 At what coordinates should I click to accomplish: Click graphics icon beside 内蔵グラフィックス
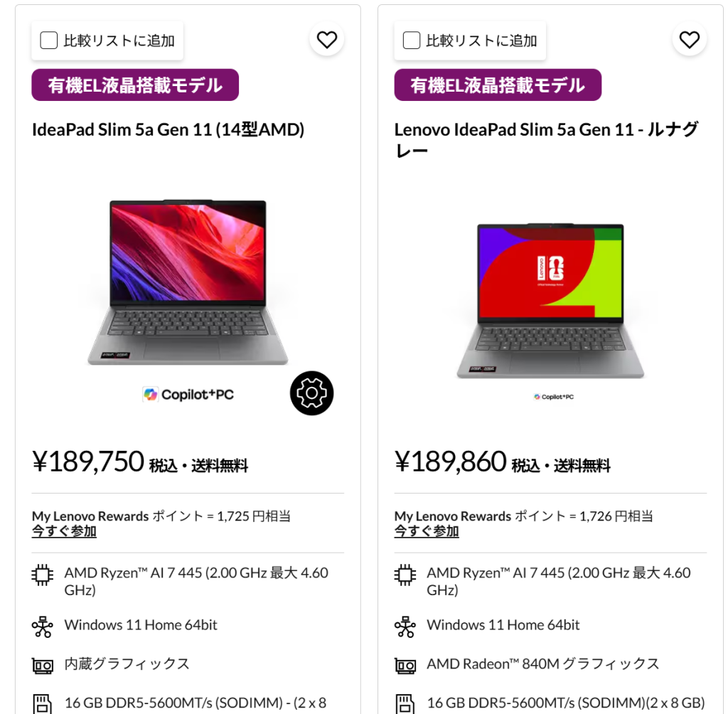point(42,666)
